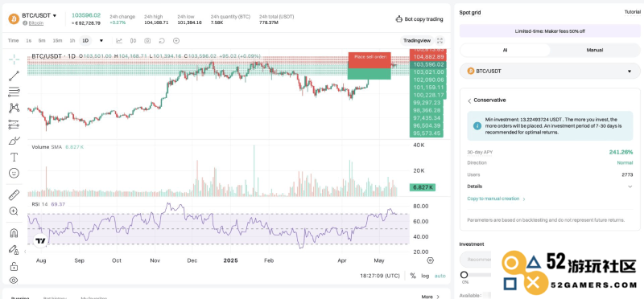
Task: Click the investment percentage slider handle
Action: (464, 275)
